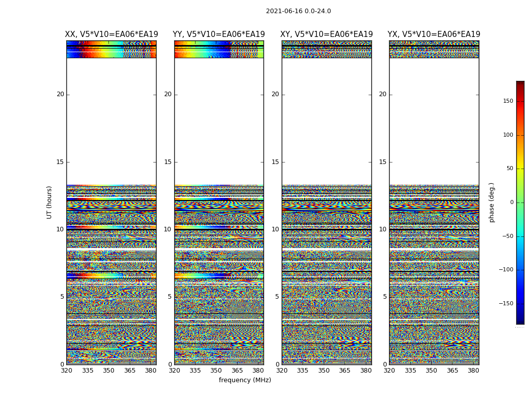Click the 335 MHz tick under YY panel
The image size is (532, 405).
click(x=195, y=371)
